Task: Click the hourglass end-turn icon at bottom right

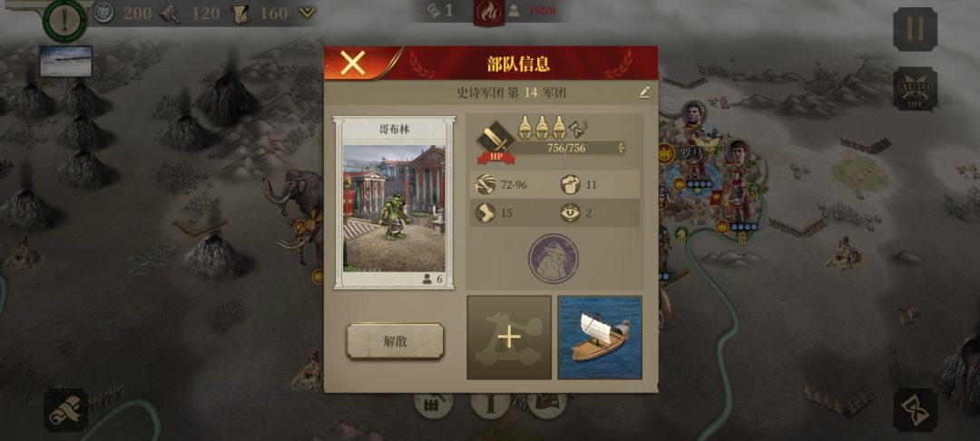Action: (x=915, y=410)
